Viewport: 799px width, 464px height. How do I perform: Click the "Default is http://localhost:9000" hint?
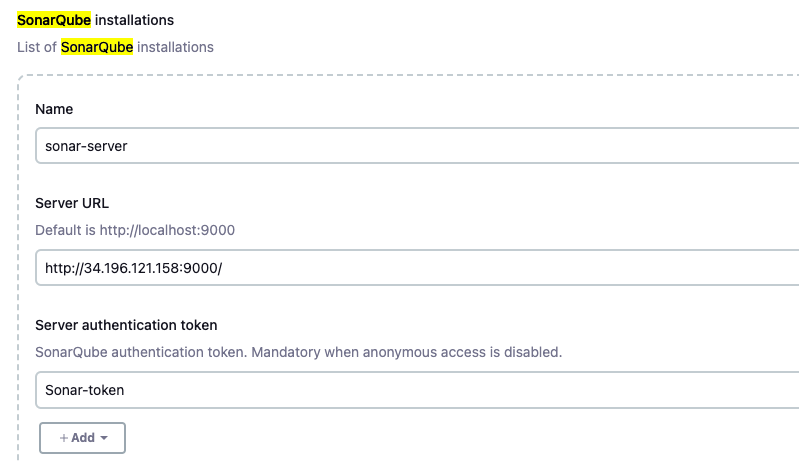135,230
